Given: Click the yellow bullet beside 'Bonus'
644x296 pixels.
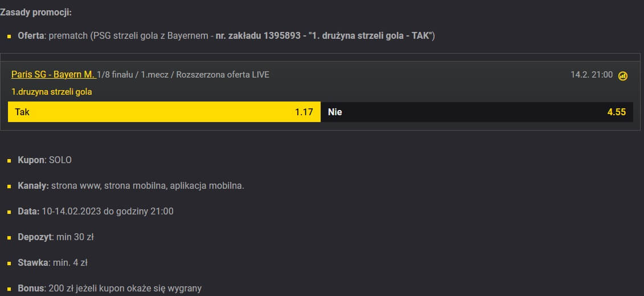Looking at the screenshot, I should click(9, 289).
